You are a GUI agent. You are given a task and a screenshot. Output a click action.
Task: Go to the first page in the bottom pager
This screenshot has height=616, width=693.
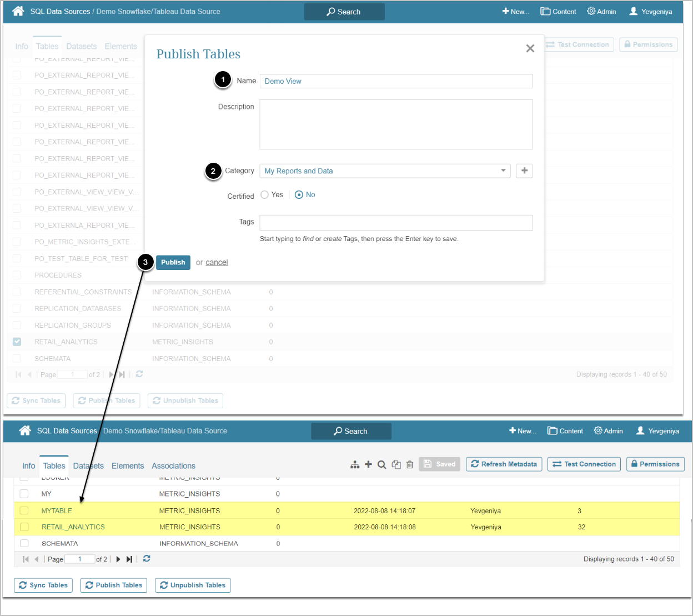(26, 559)
